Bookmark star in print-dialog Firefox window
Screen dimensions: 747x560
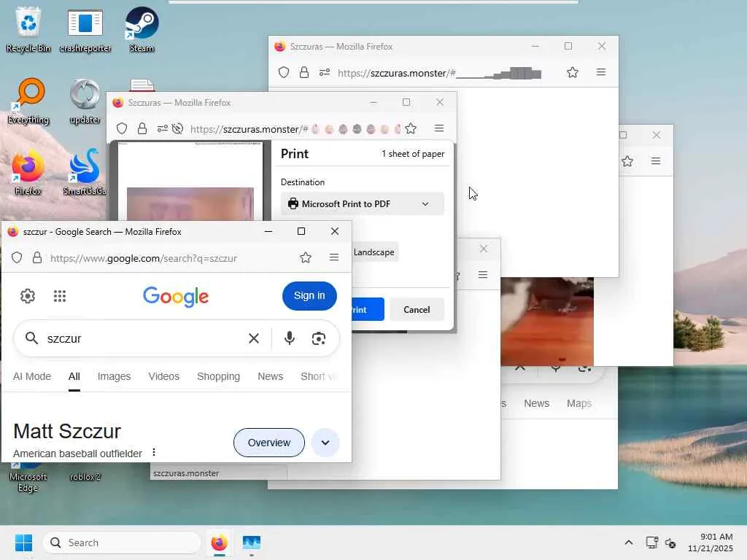click(411, 128)
